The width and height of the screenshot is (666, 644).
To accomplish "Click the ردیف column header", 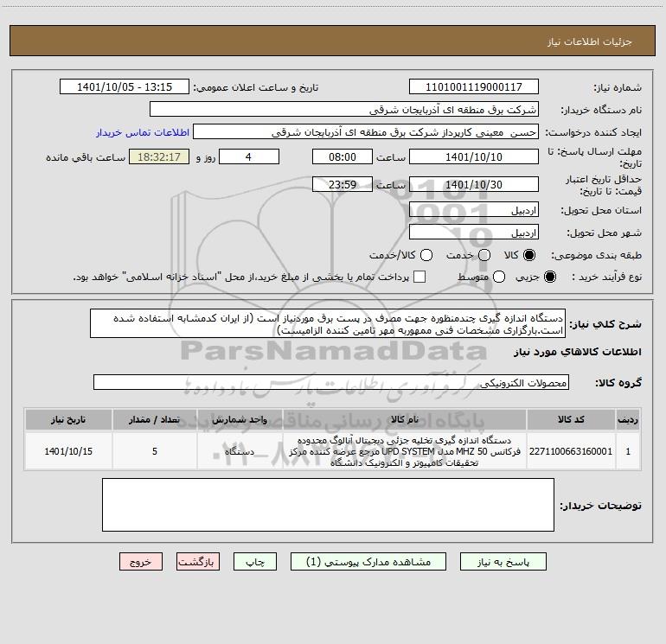I will pyautogui.click(x=628, y=419).
